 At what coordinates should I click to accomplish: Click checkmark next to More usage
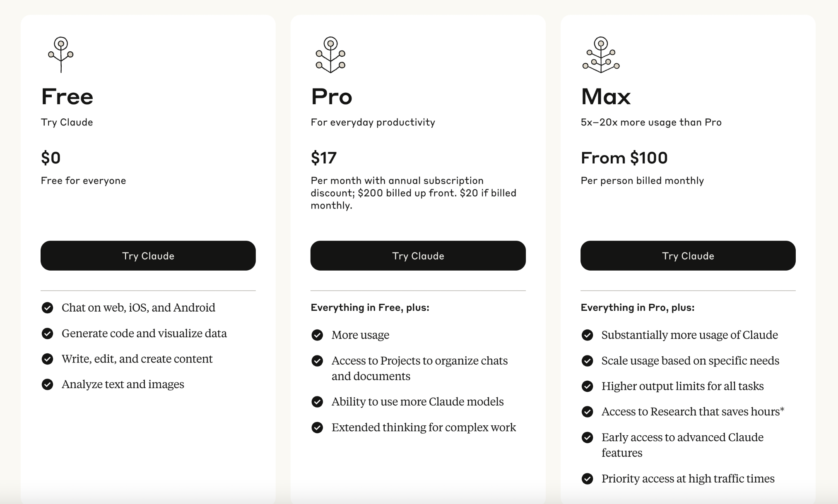[x=317, y=335]
